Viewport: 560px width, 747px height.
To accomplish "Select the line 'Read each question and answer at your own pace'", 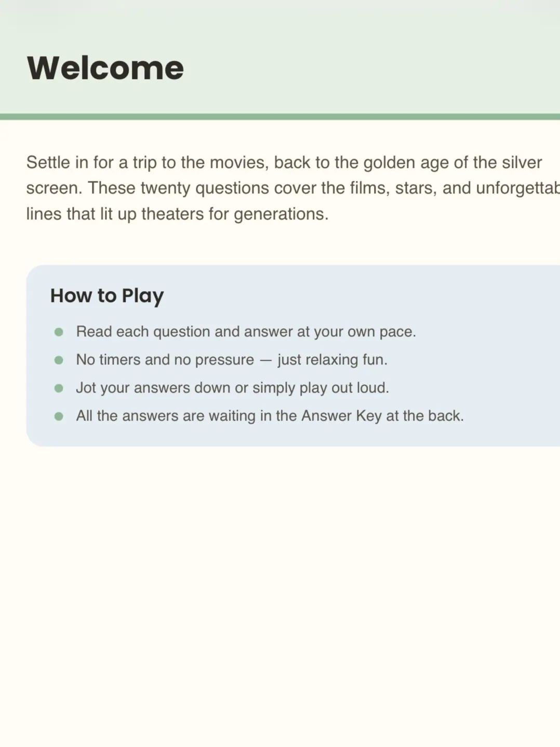I will [x=246, y=332].
